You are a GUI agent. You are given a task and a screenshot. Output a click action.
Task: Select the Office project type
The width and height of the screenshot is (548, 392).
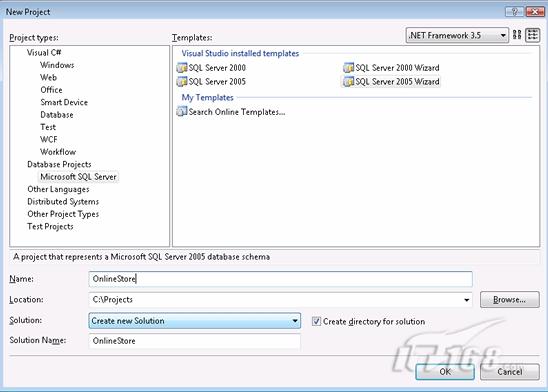[51, 90]
